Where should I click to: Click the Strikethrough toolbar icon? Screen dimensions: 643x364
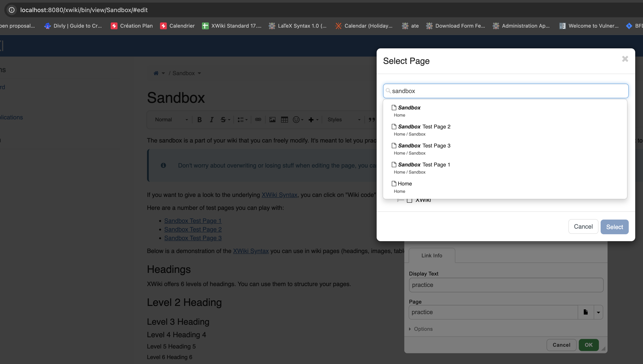pos(223,120)
